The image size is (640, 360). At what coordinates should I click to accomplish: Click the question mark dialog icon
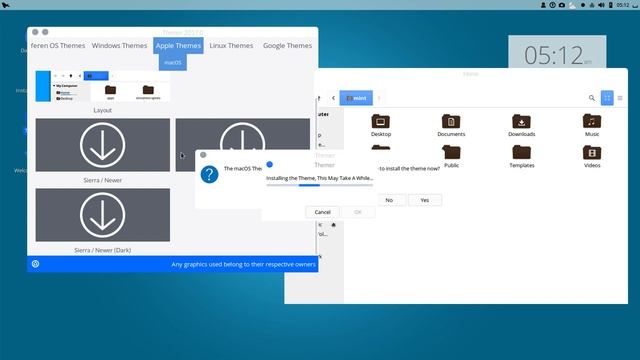[209, 174]
